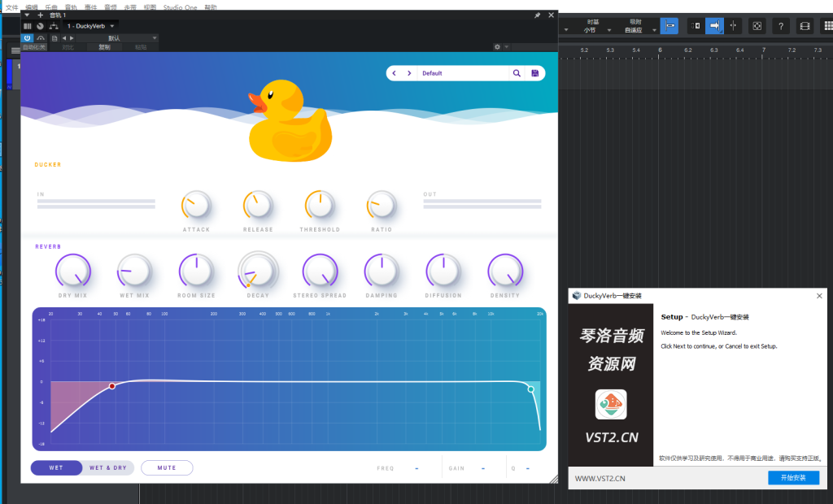This screenshot has height=504, width=833.
Task: Toggle the DuckyVerb plugin bypass power button
Action: click(28, 38)
